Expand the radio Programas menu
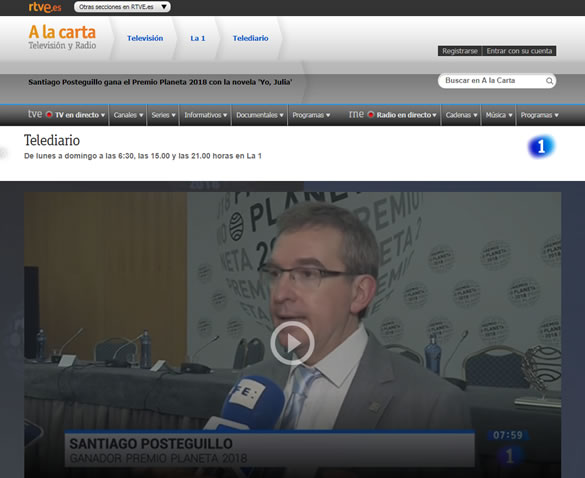Viewport: 585px width, 478px height. tap(539, 115)
